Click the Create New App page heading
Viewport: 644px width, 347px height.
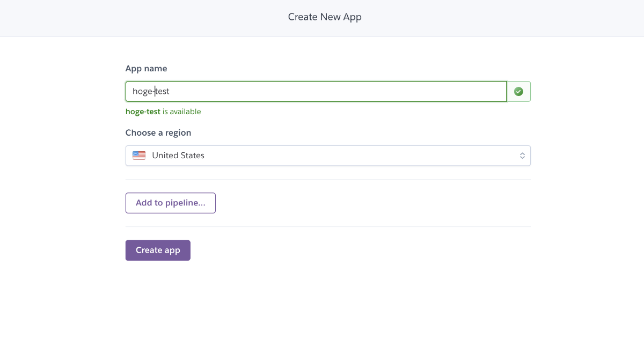pos(325,17)
